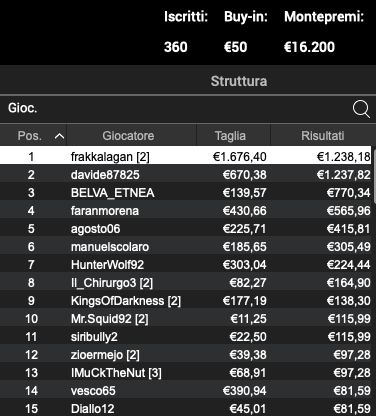Select the IMuCkTheNut row at position 13
The width and height of the screenshot is (376, 416).
pyautogui.click(x=186, y=372)
